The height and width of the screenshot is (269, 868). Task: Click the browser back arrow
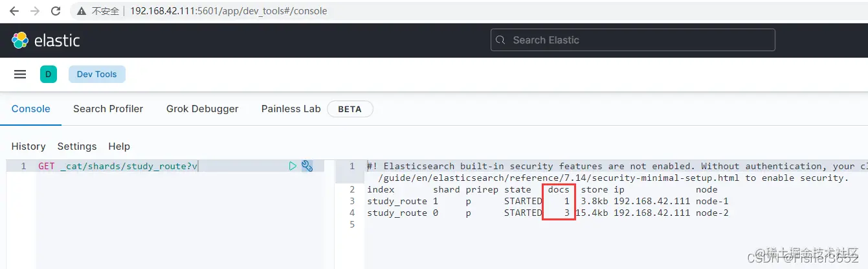tap(14, 11)
